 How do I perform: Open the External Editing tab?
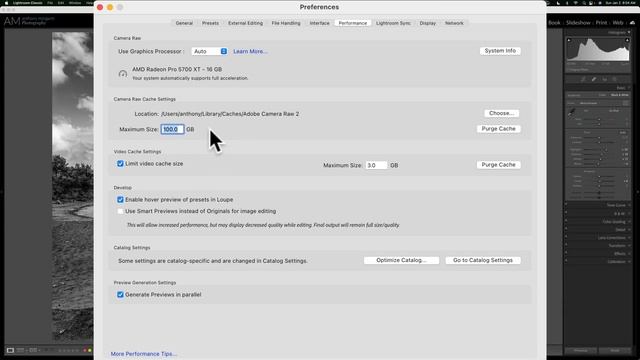pos(245,23)
